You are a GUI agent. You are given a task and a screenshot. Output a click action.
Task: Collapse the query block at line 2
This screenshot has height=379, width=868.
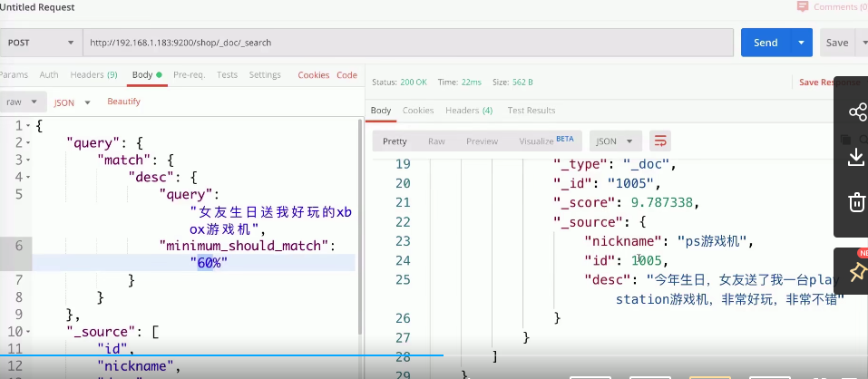[x=28, y=143]
